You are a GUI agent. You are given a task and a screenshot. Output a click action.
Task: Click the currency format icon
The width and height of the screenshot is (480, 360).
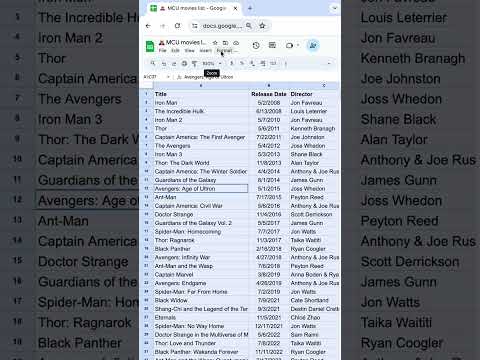click(232, 63)
